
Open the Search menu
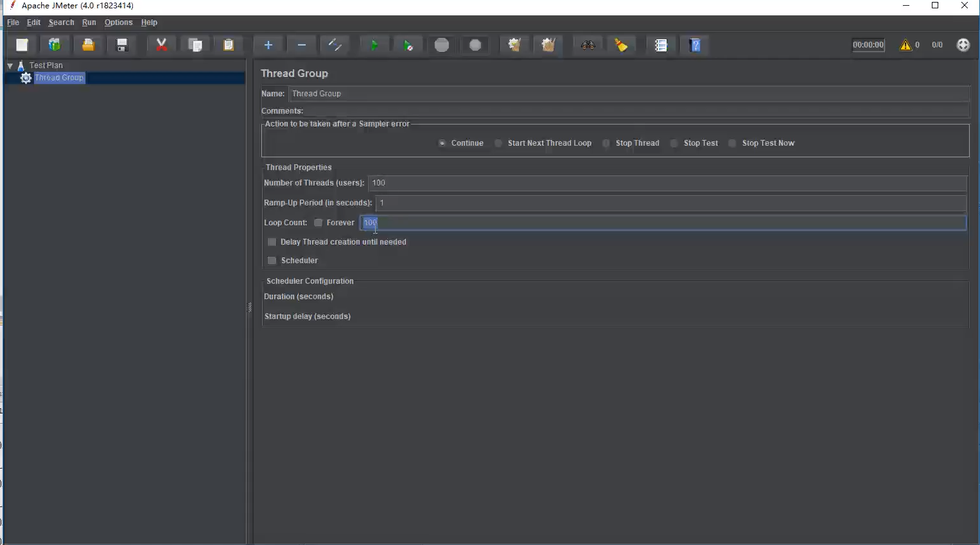click(61, 22)
